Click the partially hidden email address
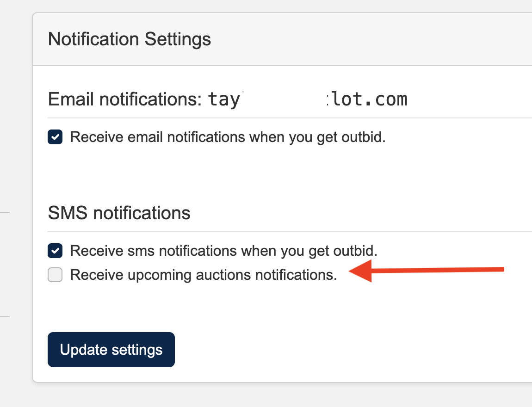The height and width of the screenshot is (407, 532). tap(308, 99)
